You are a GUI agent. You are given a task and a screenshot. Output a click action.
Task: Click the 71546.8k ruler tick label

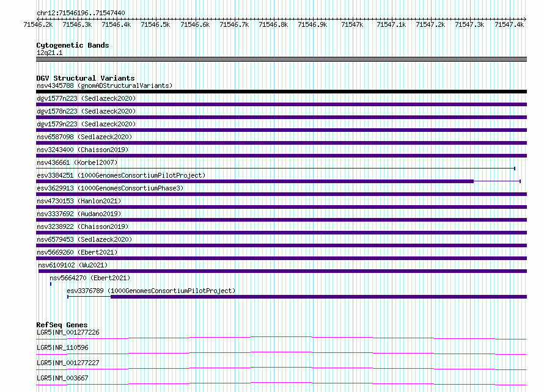pos(273,24)
